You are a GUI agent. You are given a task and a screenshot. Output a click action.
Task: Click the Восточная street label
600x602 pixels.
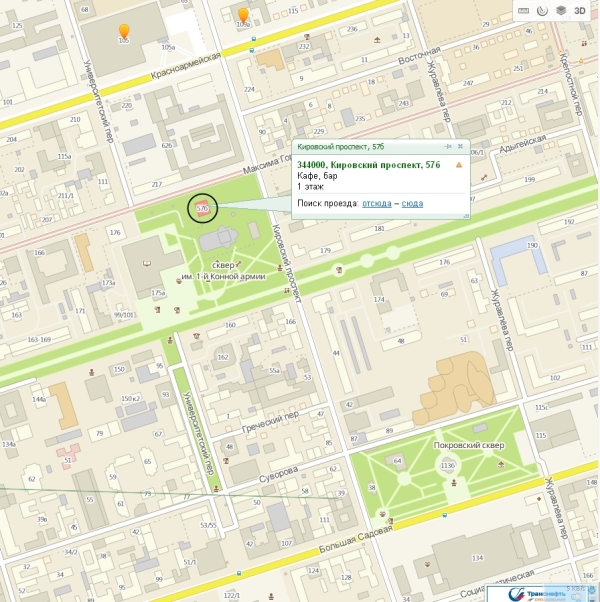click(x=419, y=56)
